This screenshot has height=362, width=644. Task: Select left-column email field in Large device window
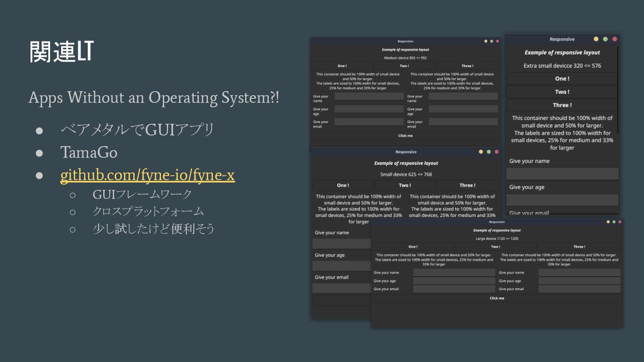454,289
